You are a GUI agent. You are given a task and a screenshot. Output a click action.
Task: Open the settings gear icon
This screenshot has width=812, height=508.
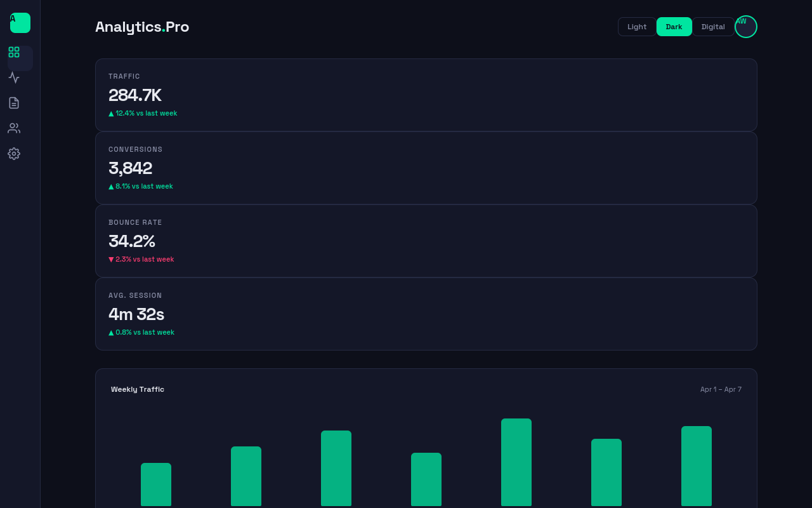(14, 154)
